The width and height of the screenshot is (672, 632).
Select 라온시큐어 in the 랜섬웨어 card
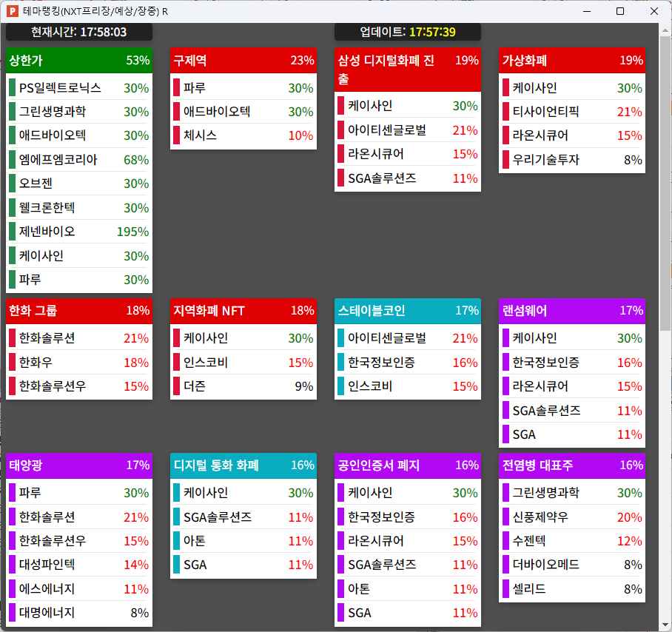(572, 386)
